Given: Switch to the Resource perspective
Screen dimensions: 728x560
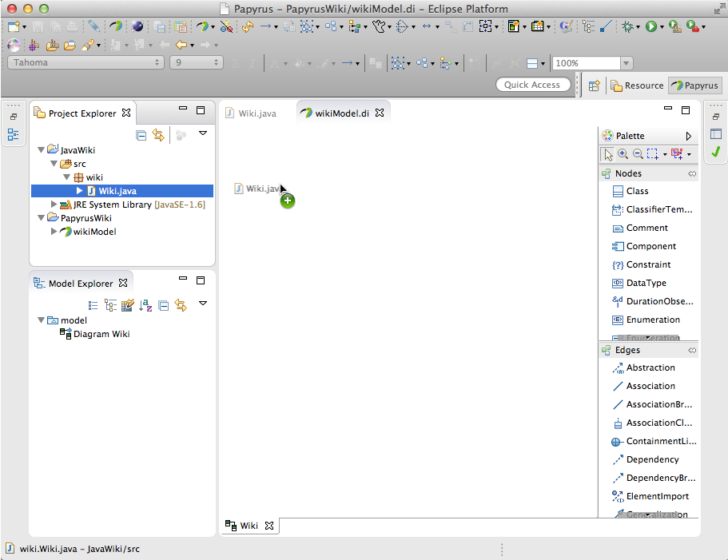Looking at the screenshot, I should (637, 85).
